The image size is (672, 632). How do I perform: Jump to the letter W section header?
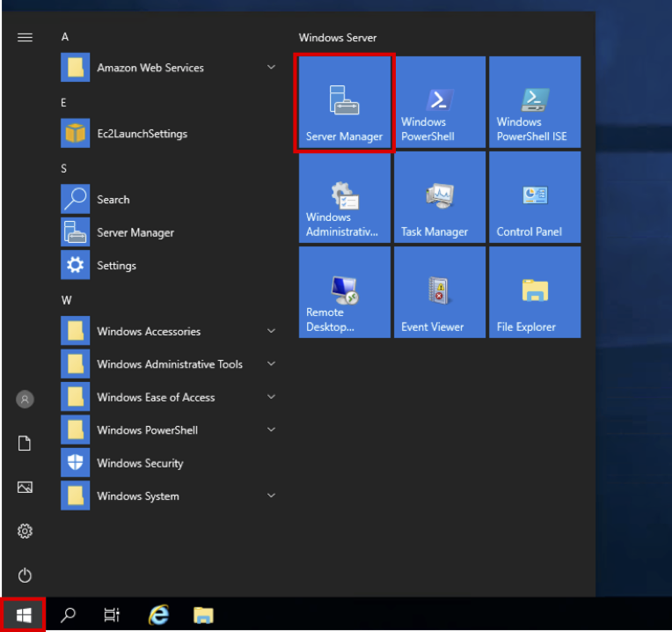coord(66,300)
